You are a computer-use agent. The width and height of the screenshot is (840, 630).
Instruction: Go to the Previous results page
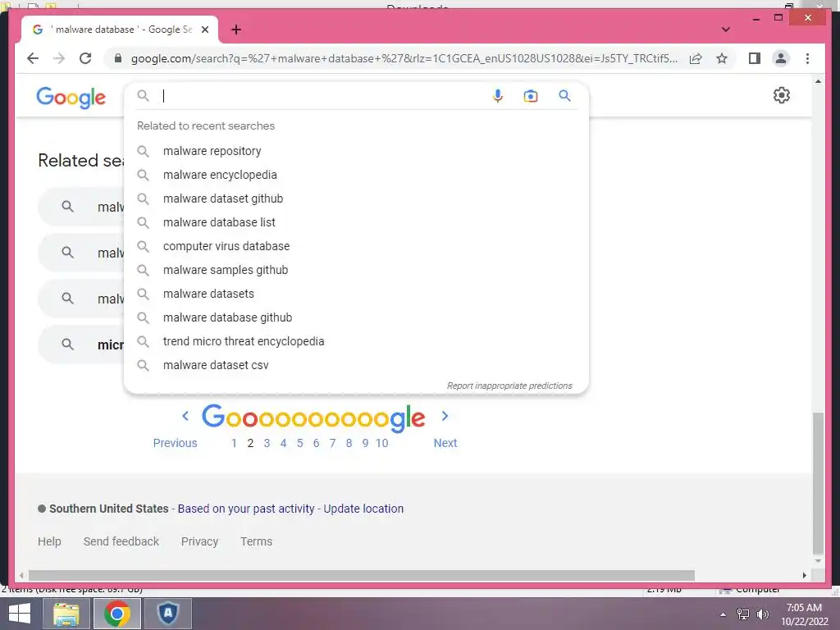[x=176, y=443]
